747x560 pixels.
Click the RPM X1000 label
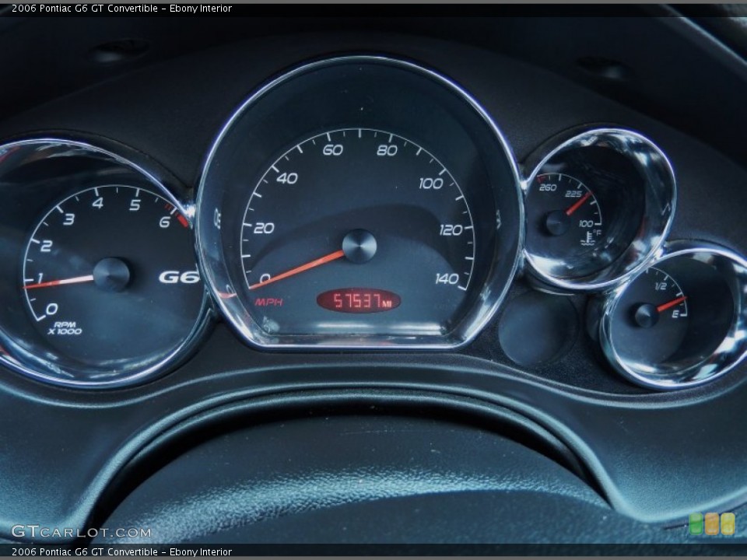65,328
